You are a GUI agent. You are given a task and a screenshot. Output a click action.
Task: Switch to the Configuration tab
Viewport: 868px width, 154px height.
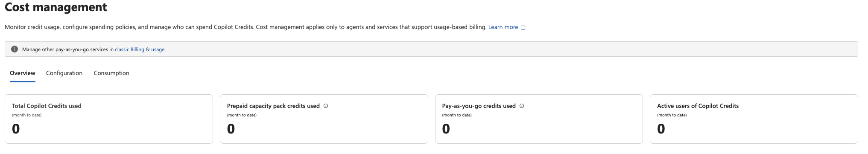(64, 73)
